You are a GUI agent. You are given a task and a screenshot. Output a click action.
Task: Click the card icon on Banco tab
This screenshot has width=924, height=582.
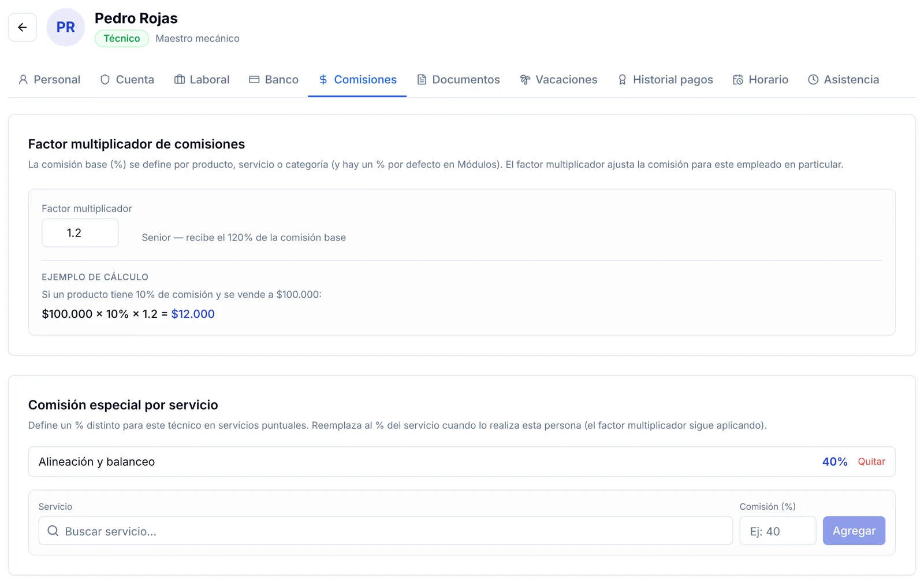[254, 80]
